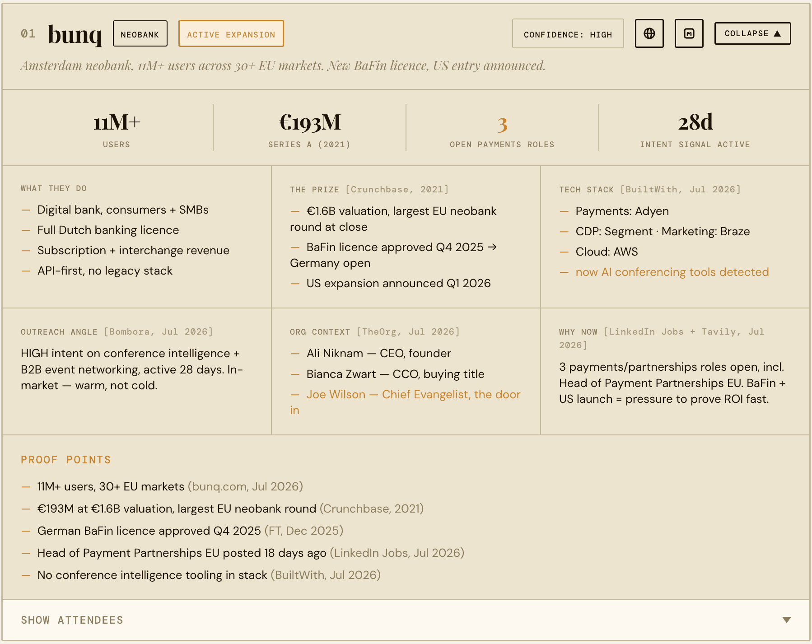The height and width of the screenshot is (644, 812).
Task: Click the WHAT THEY DO section label
Action: [54, 188]
